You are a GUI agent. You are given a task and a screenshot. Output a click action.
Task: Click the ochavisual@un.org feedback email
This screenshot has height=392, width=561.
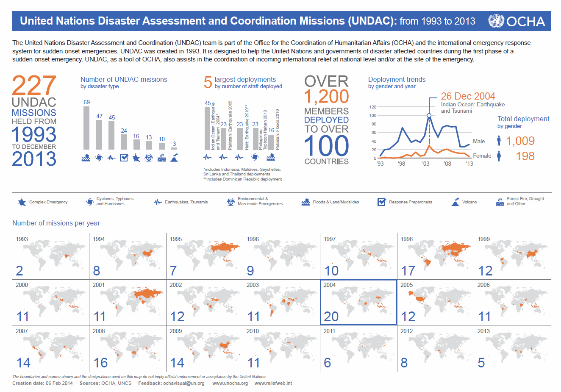(184, 383)
